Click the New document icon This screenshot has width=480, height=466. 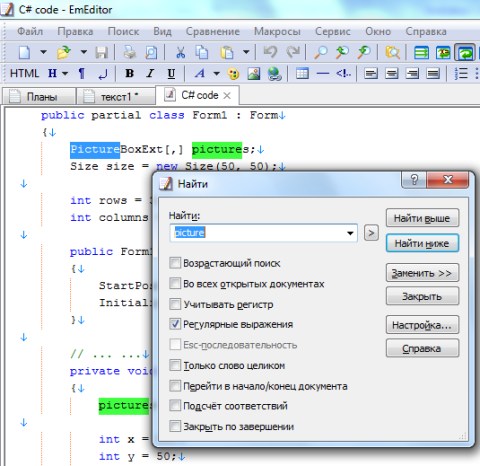point(24,52)
